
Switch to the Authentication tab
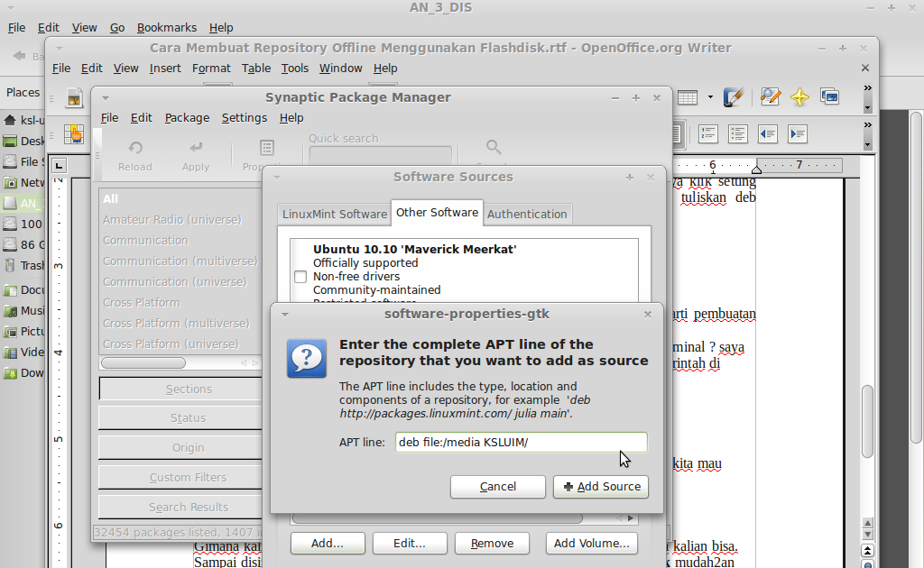[527, 215]
